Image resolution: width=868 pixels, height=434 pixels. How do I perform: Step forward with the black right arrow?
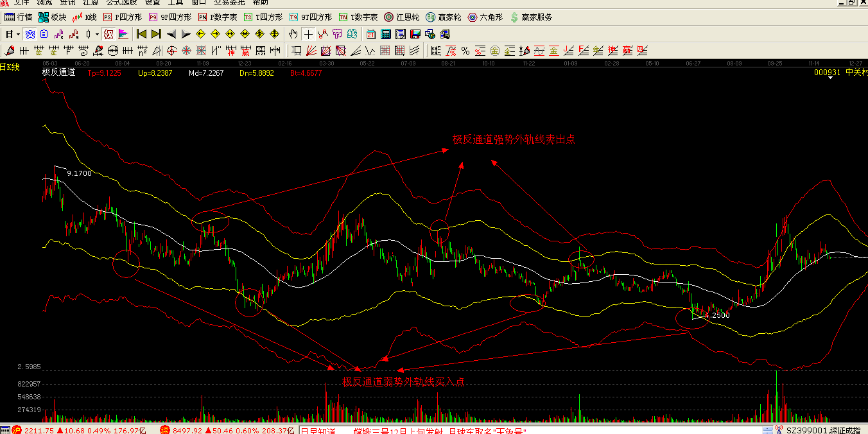pyautogui.click(x=186, y=34)
